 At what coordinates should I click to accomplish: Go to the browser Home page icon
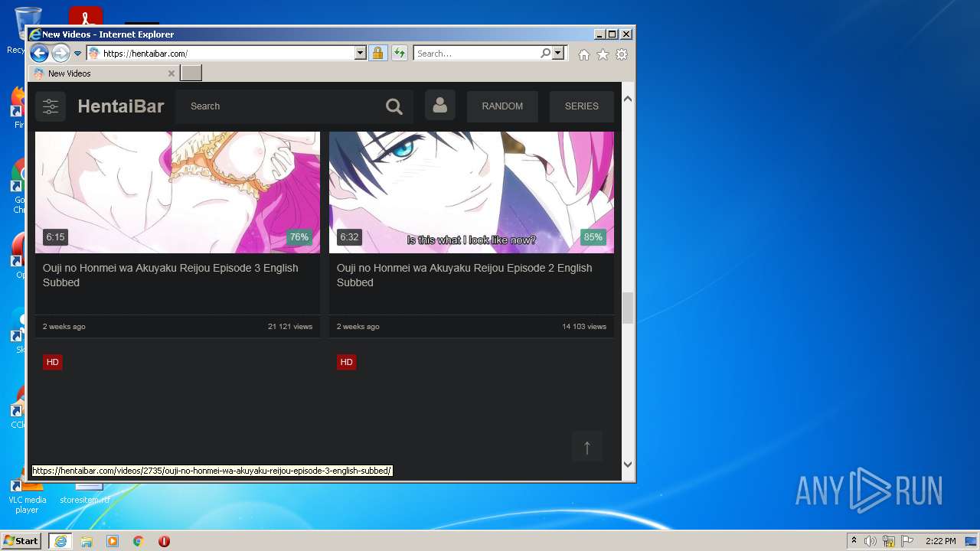pyautogui.click(x=584, y=54)
